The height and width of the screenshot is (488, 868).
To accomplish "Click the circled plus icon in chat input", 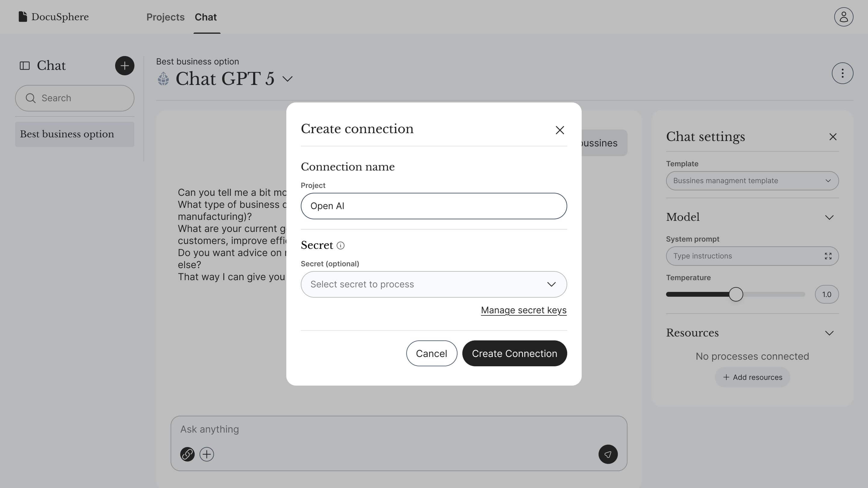I will (206, 454).
